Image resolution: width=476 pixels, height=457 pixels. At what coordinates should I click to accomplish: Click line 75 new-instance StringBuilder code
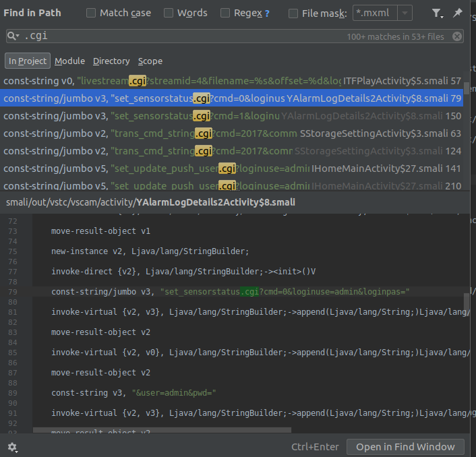150,251
